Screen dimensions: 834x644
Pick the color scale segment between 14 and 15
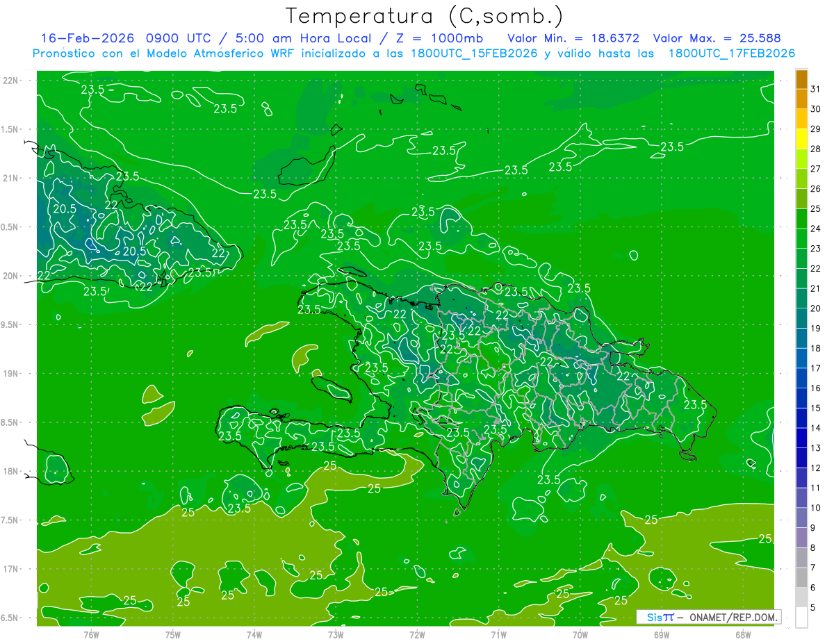click(x=801, y=418)
